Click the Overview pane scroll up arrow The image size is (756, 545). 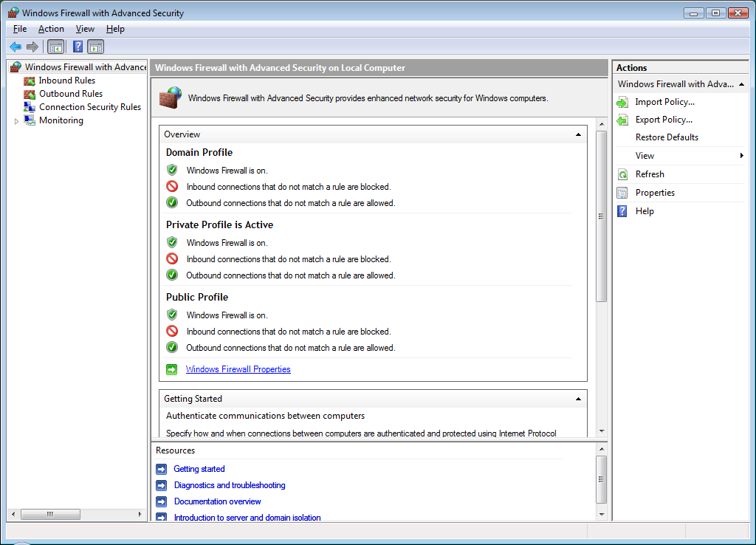601,124
